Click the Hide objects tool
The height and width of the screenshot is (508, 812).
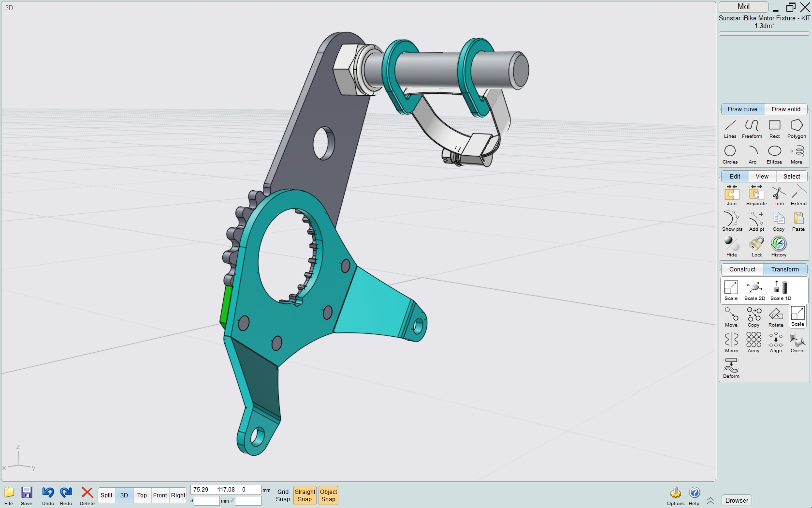pos(732,247)
